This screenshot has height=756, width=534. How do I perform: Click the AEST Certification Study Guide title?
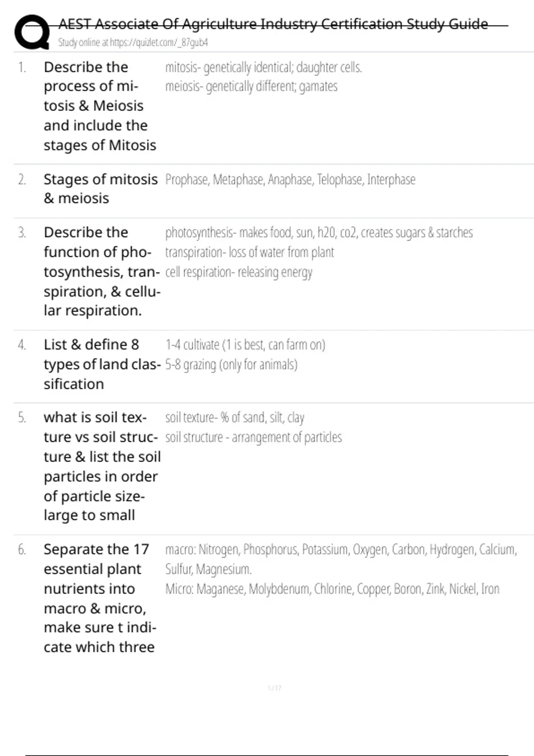(273, 24)
